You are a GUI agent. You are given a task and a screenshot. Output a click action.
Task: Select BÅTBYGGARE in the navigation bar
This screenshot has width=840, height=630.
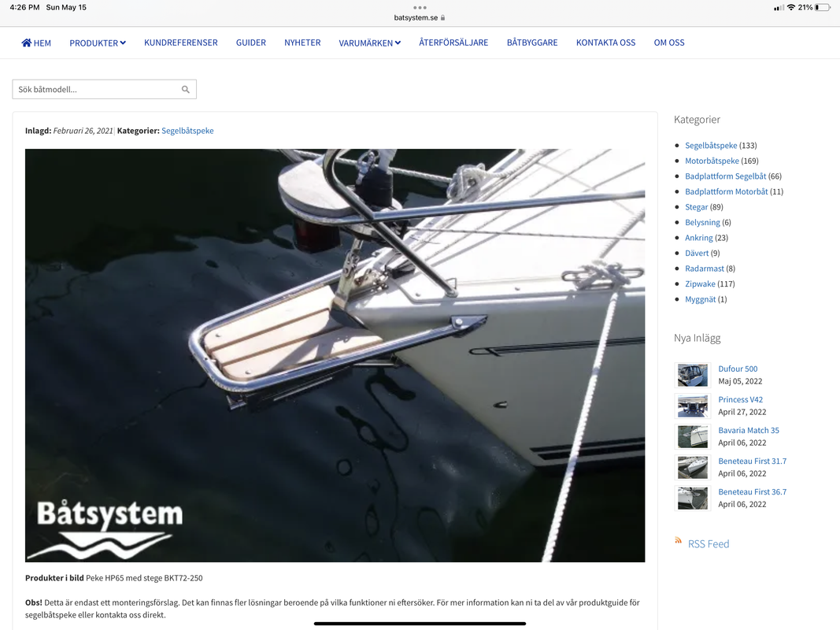point(532,43)
